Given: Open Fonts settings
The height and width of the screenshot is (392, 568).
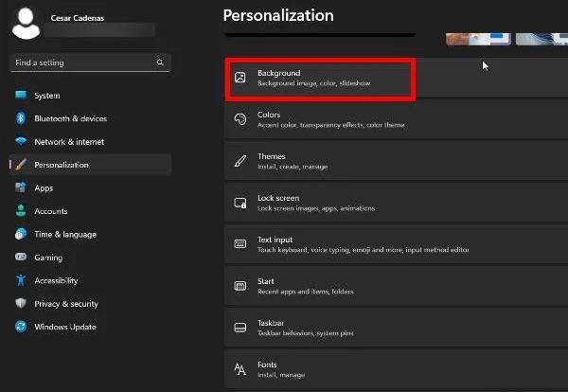Looking at the screenshot, I should (397, 369).
